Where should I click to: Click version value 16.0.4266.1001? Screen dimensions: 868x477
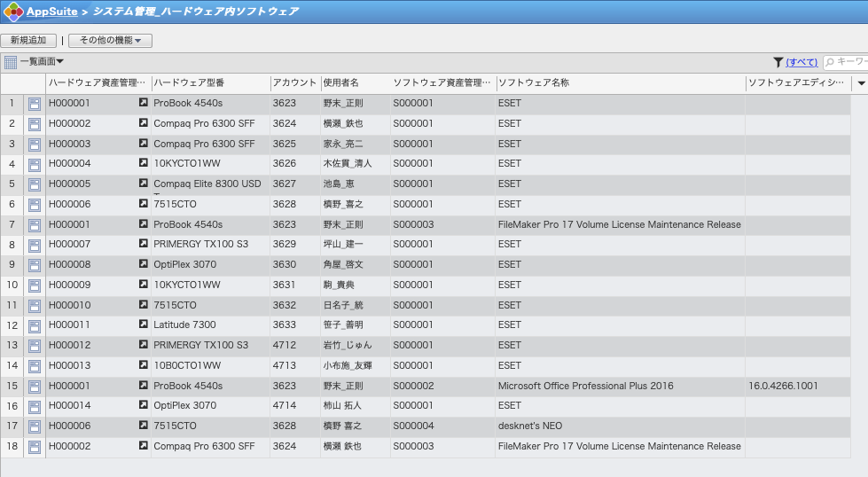783,386
